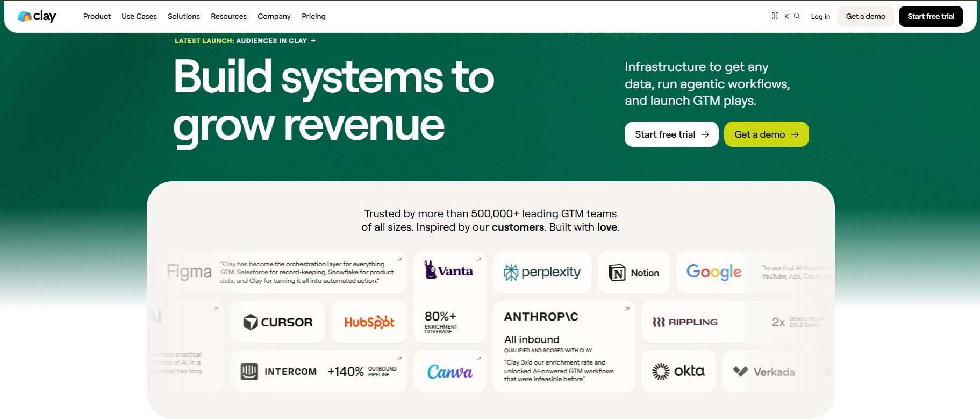Open the Resources menu
The image size is (980, 420).
click(228, 16)
